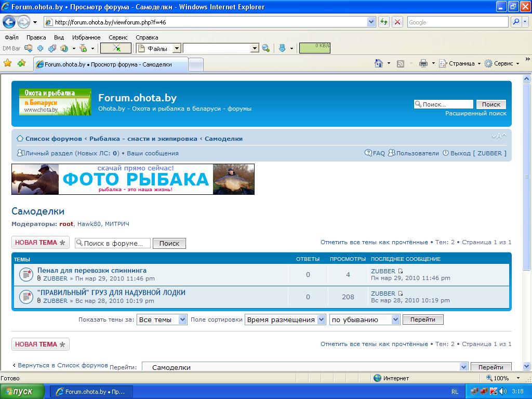Open the Favorites star icon
Image resolution: width=532 pixels, height=399 pixels.
8,63
